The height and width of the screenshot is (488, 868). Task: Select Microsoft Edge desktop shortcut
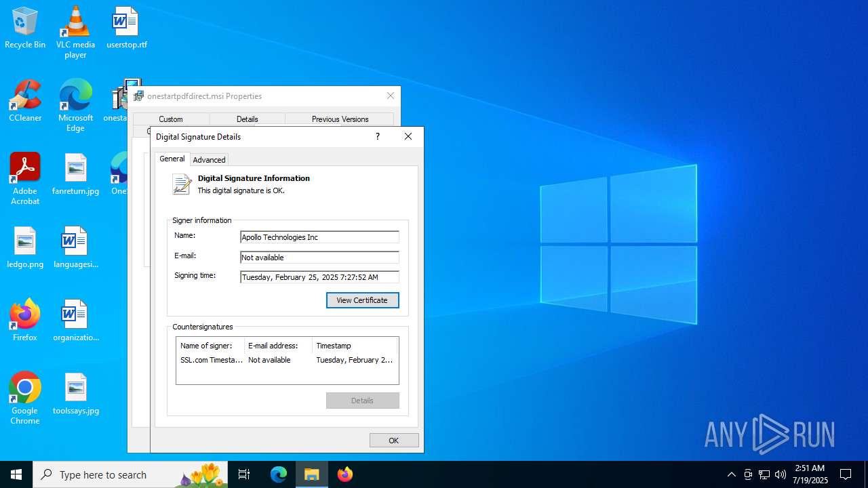tap(75, 106)
